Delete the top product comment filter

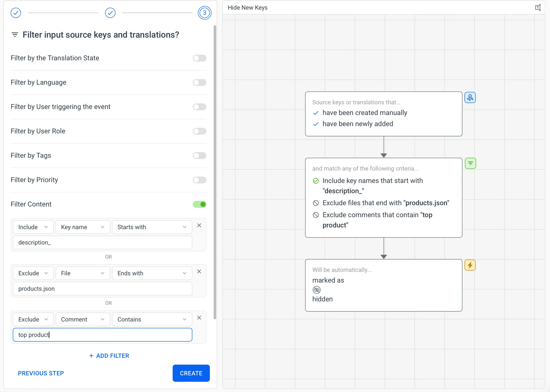(199, 318)
